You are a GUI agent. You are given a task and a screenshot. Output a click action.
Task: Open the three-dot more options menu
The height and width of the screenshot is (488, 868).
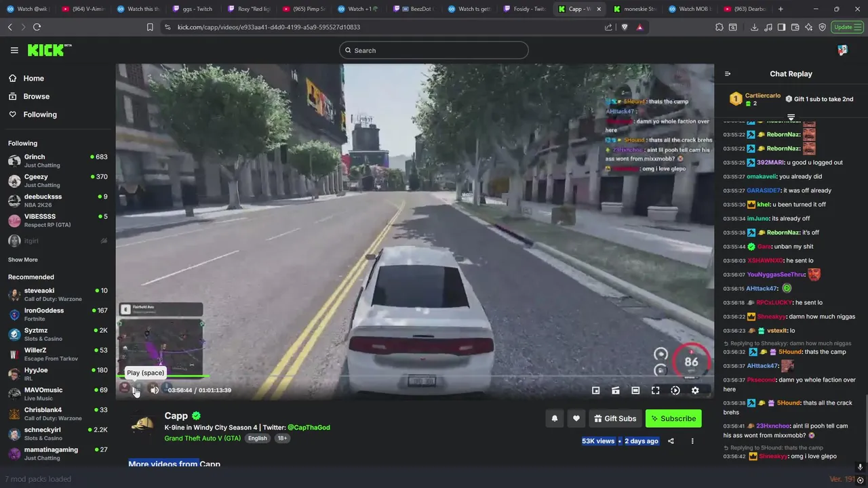pos(692,441)
